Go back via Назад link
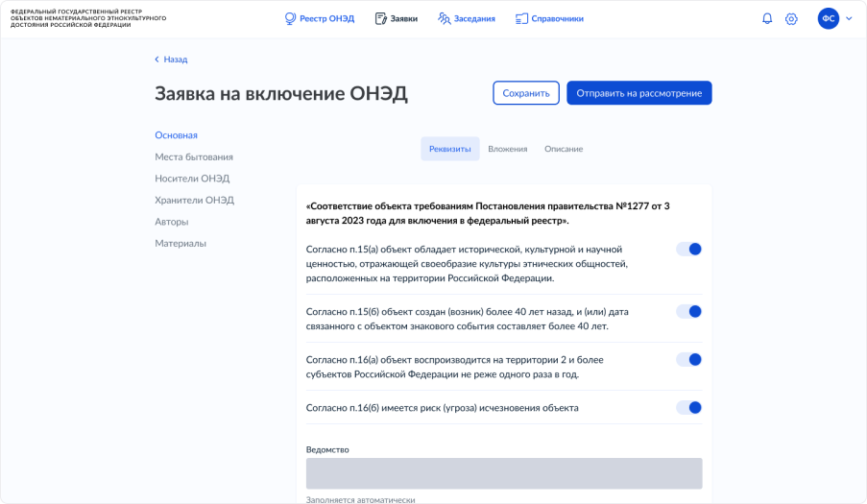 point(172,60)
